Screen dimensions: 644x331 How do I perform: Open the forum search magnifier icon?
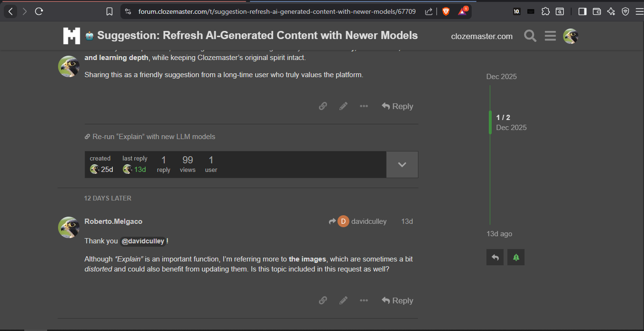tap(530, 36)
